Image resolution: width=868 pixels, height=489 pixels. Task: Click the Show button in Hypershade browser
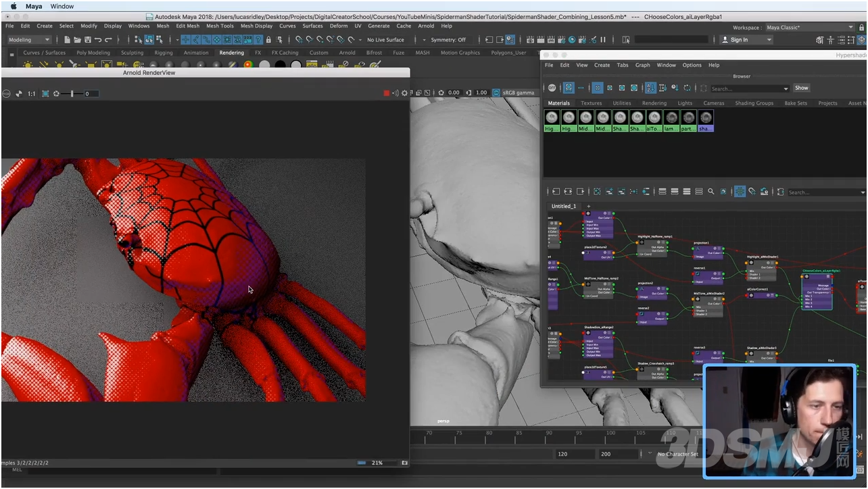[x=801, y=88]
